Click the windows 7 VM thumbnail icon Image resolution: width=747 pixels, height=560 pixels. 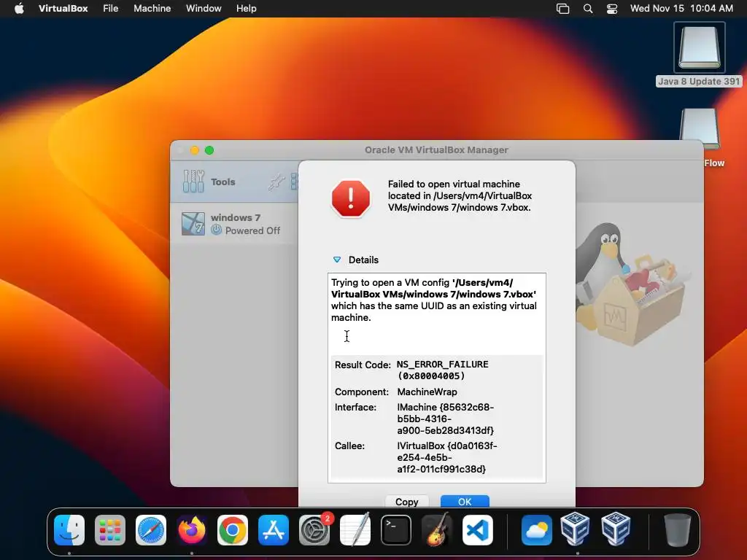[193, 224]
